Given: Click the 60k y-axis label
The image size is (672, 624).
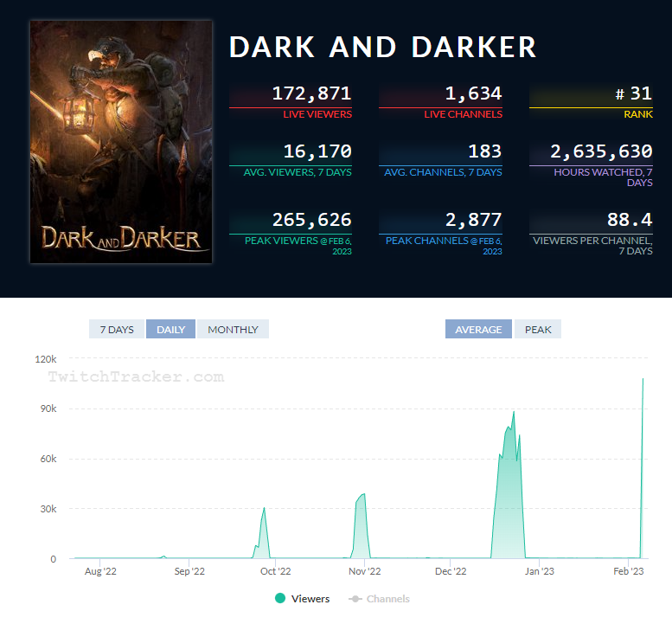Looking at the screenshot, I should coord(48,459).
